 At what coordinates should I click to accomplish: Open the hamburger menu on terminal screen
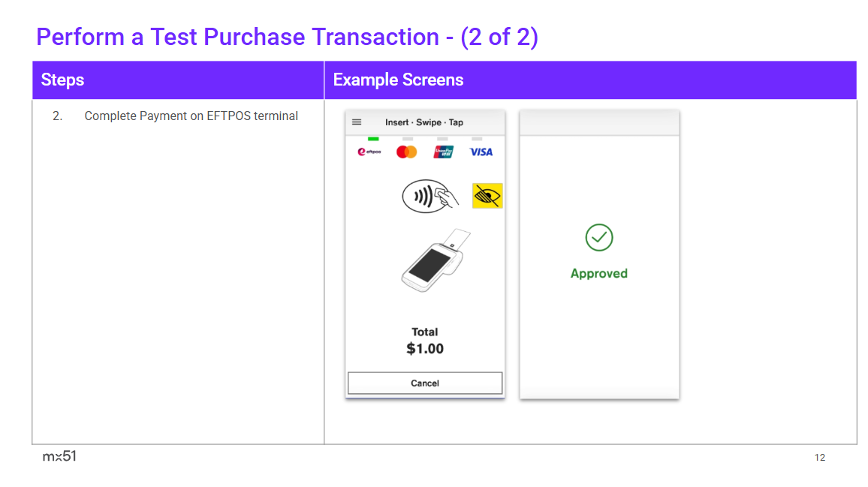(x=357, y=122)
